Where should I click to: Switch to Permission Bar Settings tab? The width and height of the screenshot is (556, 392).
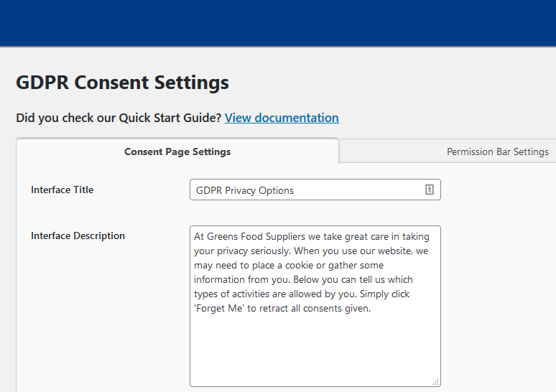click(x=497, y=151)
